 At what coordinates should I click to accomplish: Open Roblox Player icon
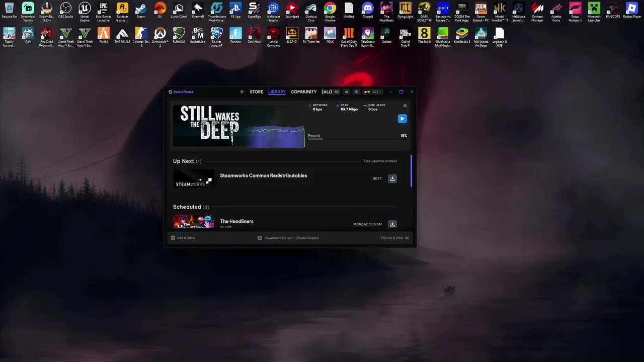pyautogui.click(x=632, y=11)
